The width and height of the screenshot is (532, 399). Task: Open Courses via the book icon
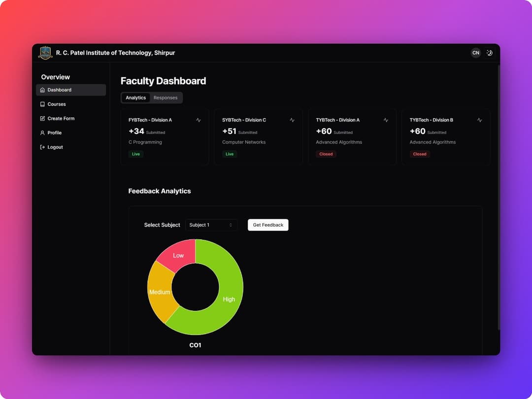pos(43,104)
